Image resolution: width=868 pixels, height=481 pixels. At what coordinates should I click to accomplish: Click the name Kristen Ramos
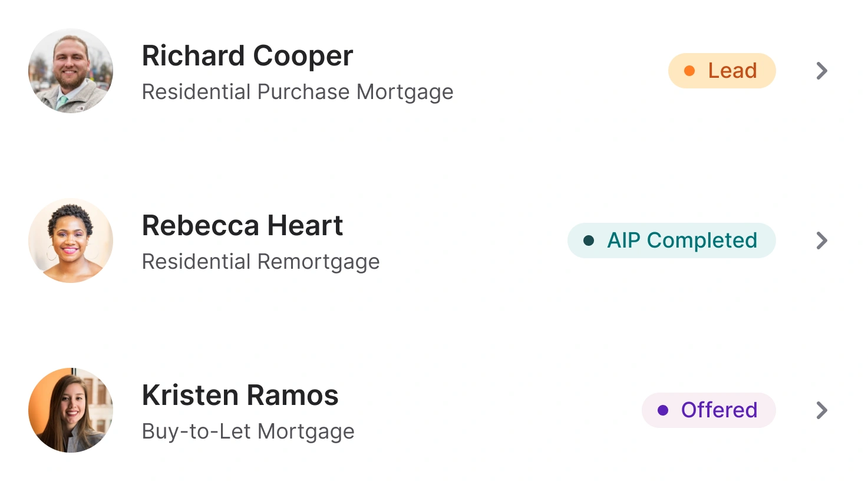(240, 396)
